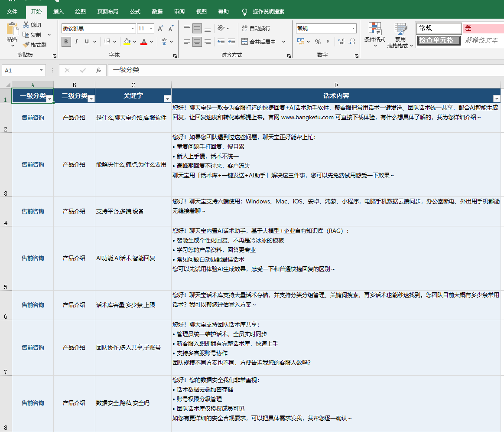This screenshot has width=504, height=432.
Task: Click the borders icon in the font group
Action: (x=107, y=42)
